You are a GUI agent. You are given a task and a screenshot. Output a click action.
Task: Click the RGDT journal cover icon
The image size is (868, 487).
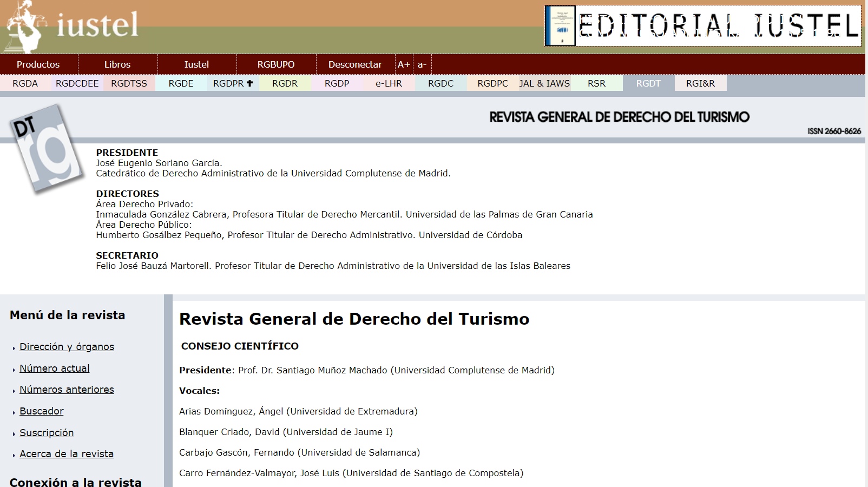click(47, 149)
